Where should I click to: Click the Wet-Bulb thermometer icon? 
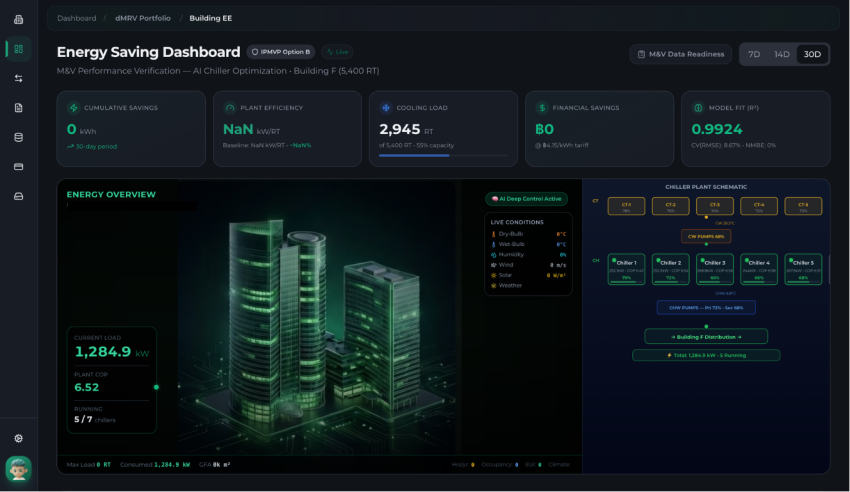[x=493, y=244]
